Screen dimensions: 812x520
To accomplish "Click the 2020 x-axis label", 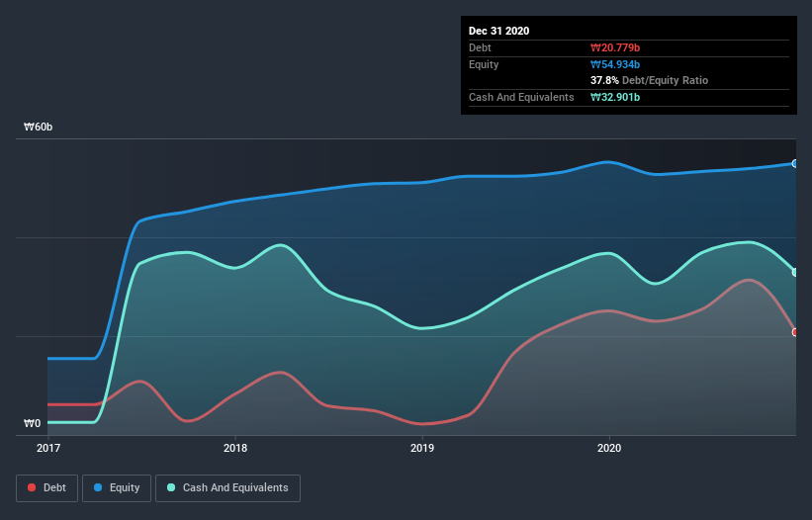I will [x=609, y=448].
